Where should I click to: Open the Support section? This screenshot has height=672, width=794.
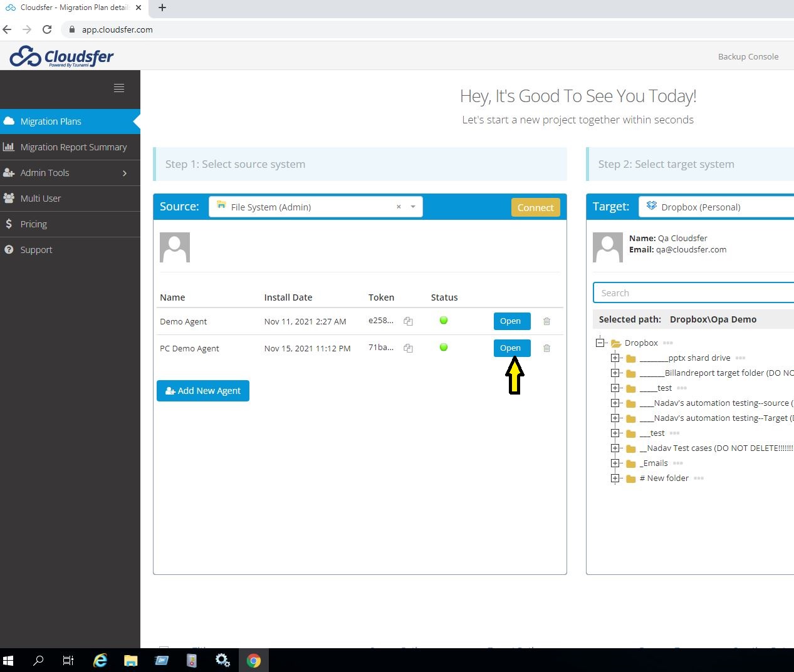(x=36, y=249)
